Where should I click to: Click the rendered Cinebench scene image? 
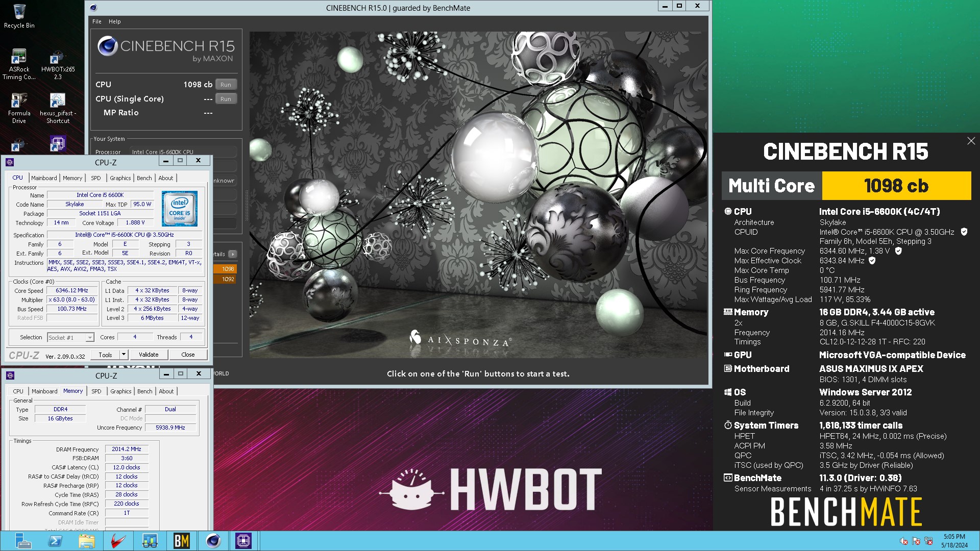coord(478,194)
